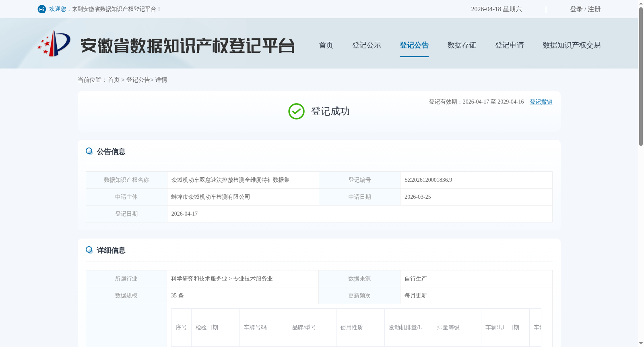Click the data scale value 35 条
Image resolution: width=644 pixels, height=347 pixels.
coord(177,295)
